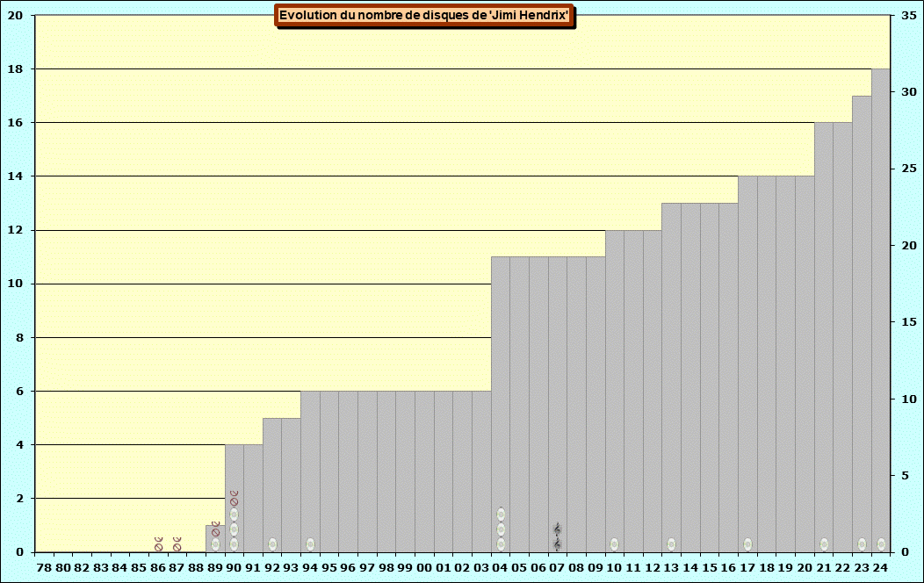Viewport: 924px width, 583px height.
Task: Click the CD disc icon above year 94
Action: pos(310,544)
